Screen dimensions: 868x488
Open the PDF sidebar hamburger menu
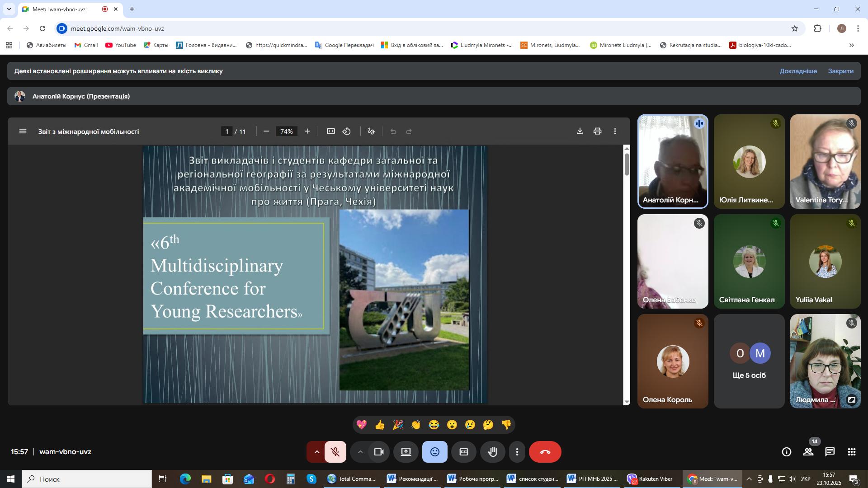pos(23,131)
